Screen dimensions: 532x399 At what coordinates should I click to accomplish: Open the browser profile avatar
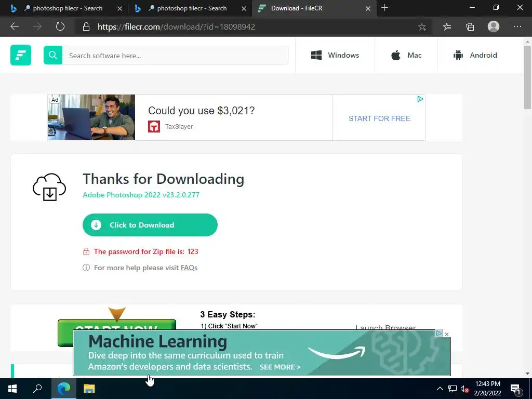[494, 26]
